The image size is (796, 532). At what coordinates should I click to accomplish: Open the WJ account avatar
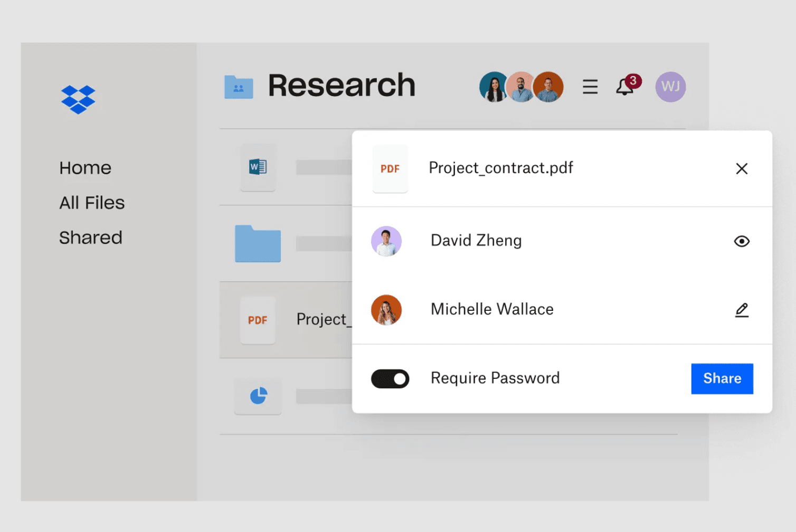(x=670, y=87)
